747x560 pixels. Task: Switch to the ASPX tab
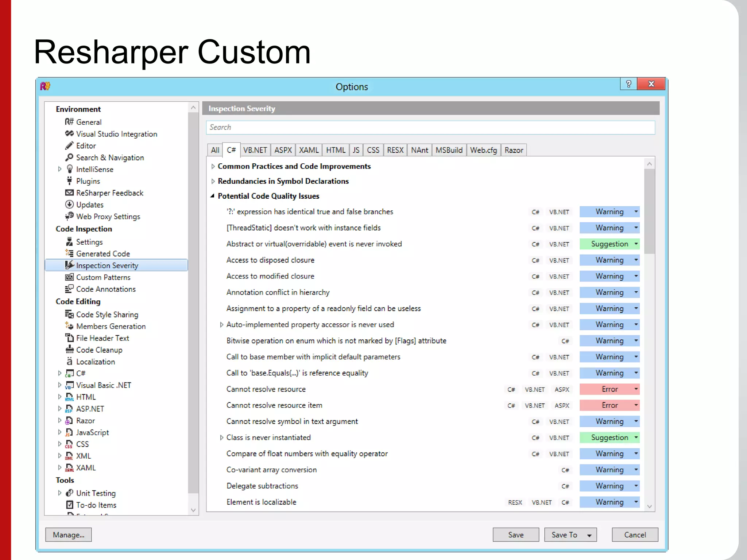pyautogui.click(x=283, y=150)
